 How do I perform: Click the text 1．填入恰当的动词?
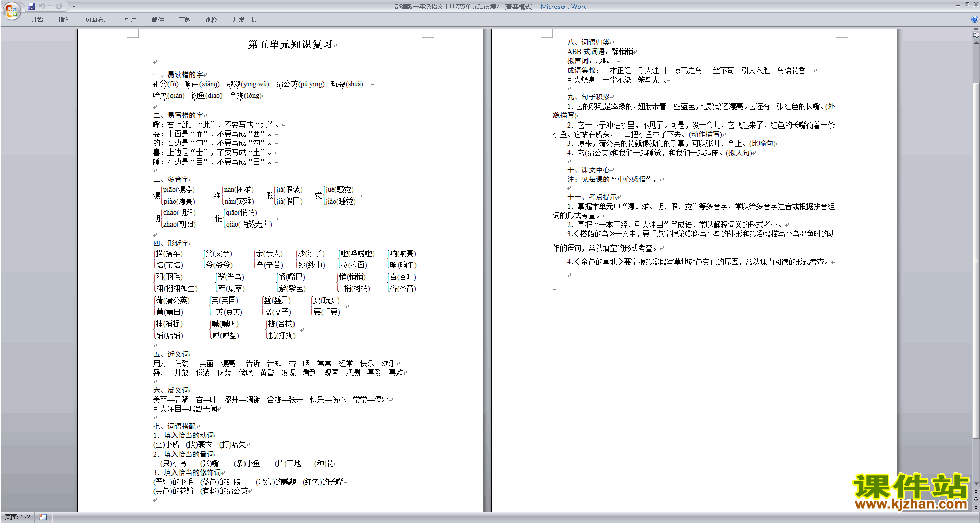coord(184,435)
